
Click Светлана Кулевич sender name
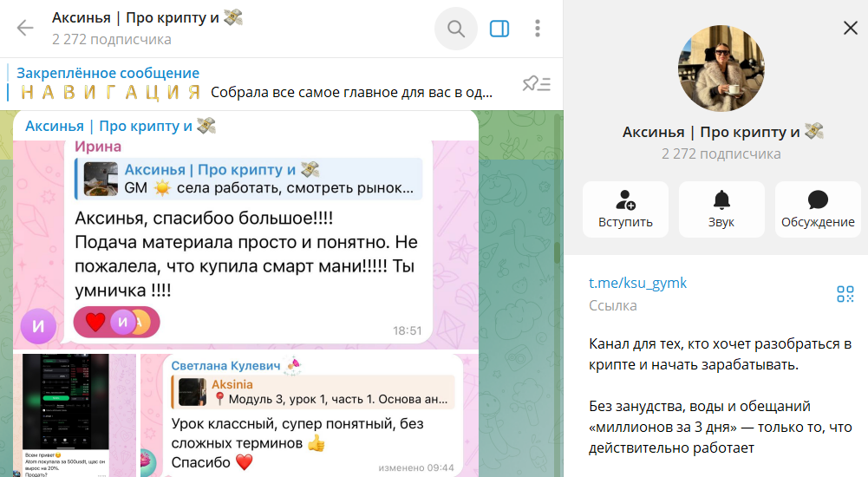[x=225, y=366]
